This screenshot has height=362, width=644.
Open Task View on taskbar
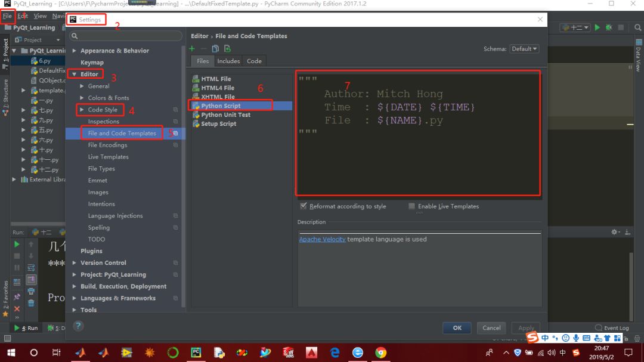point(56,352)
